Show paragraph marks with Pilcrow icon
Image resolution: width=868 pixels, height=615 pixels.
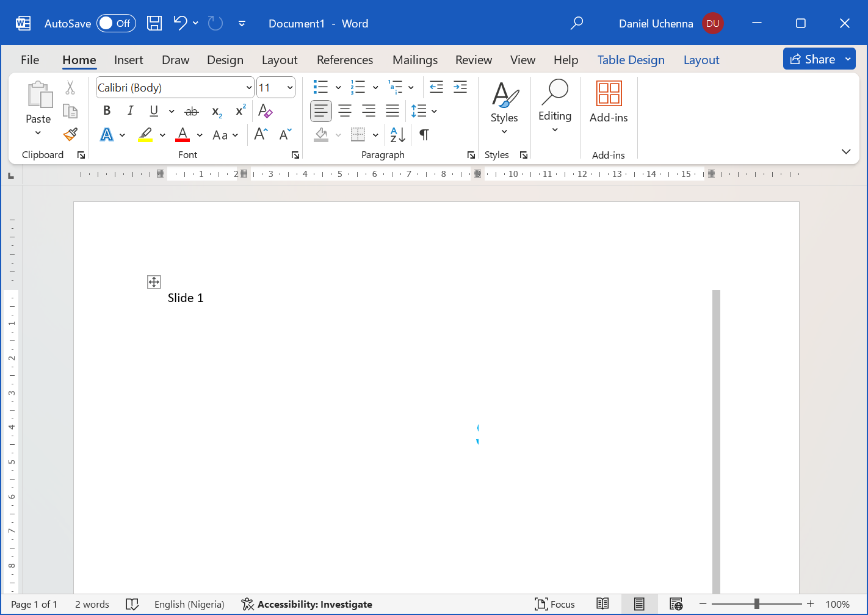point(424,134)
